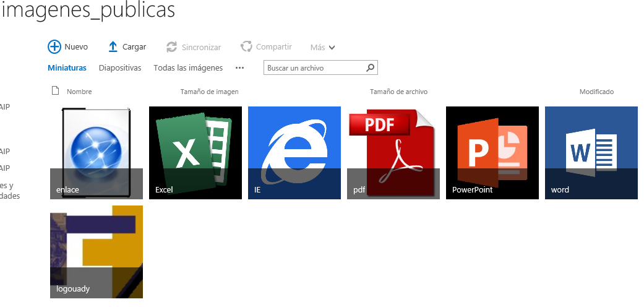Sort by the Modificado column header
This screenshot has height=307, width=644.
(x=596, y=92)
